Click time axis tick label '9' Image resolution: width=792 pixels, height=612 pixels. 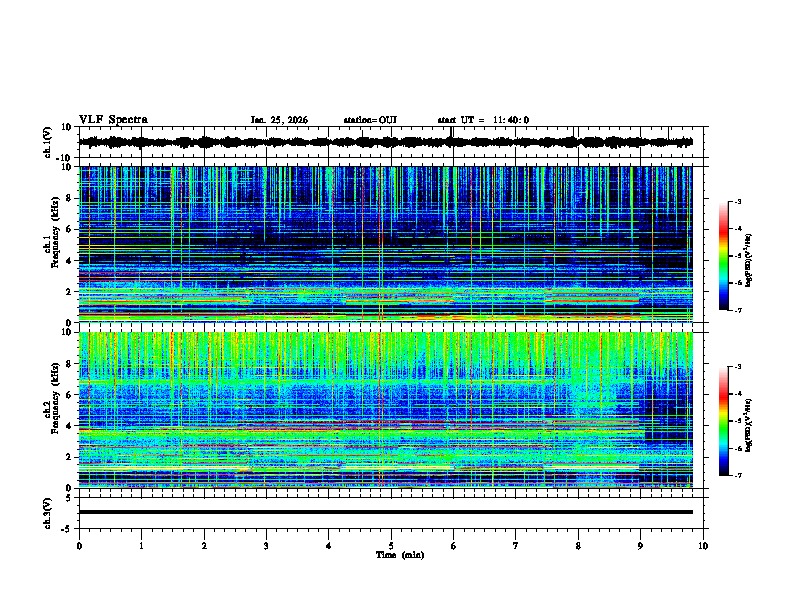pyautogui.click(x=640, y=546)
